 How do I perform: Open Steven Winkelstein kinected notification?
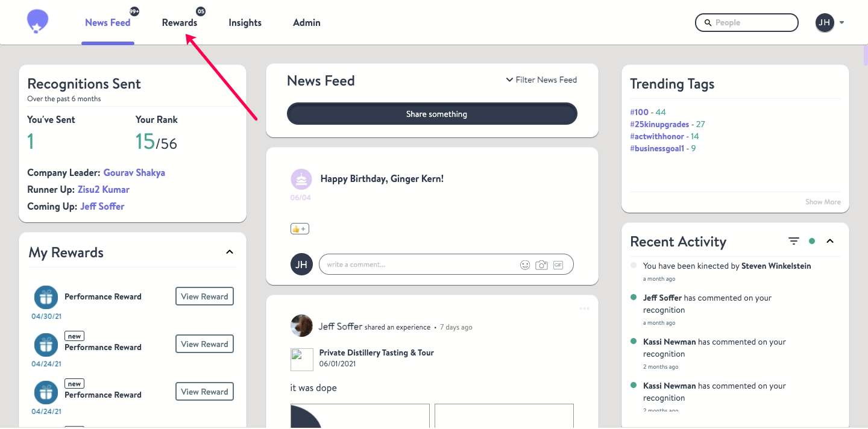point(727,266)
